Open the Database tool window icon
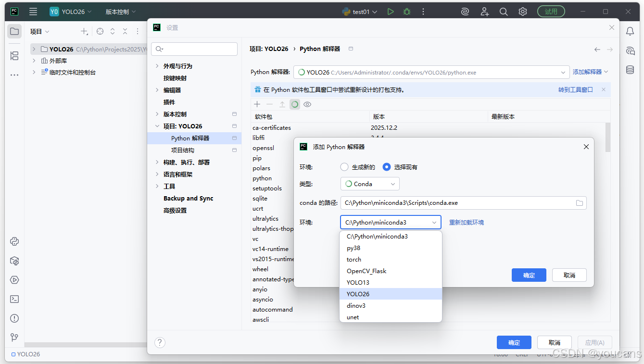 coord(630,70)
